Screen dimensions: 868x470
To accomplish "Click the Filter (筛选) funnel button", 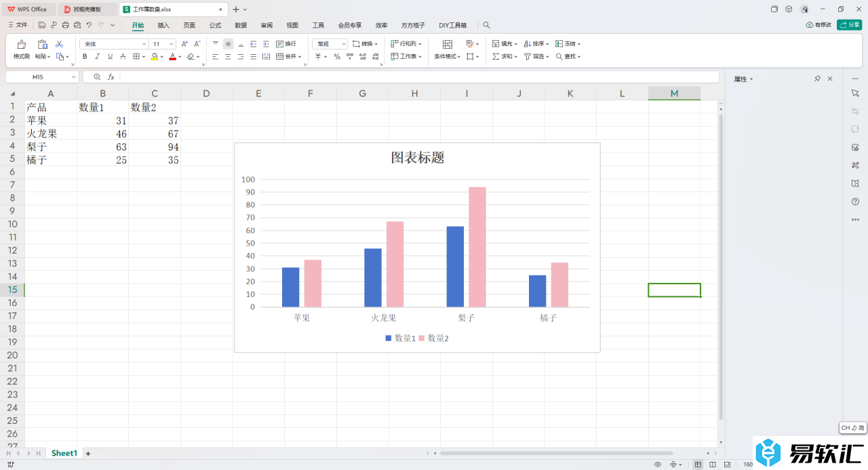I will [x=536, y=57].
